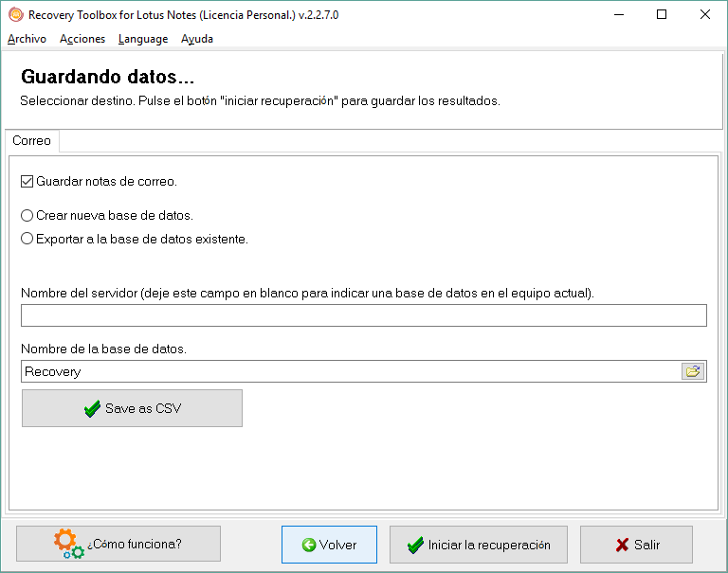The height and width of the screenshot is (573, 728).
Task: Close the Recovery Toolbox window
Action: [x=705, y=14]
